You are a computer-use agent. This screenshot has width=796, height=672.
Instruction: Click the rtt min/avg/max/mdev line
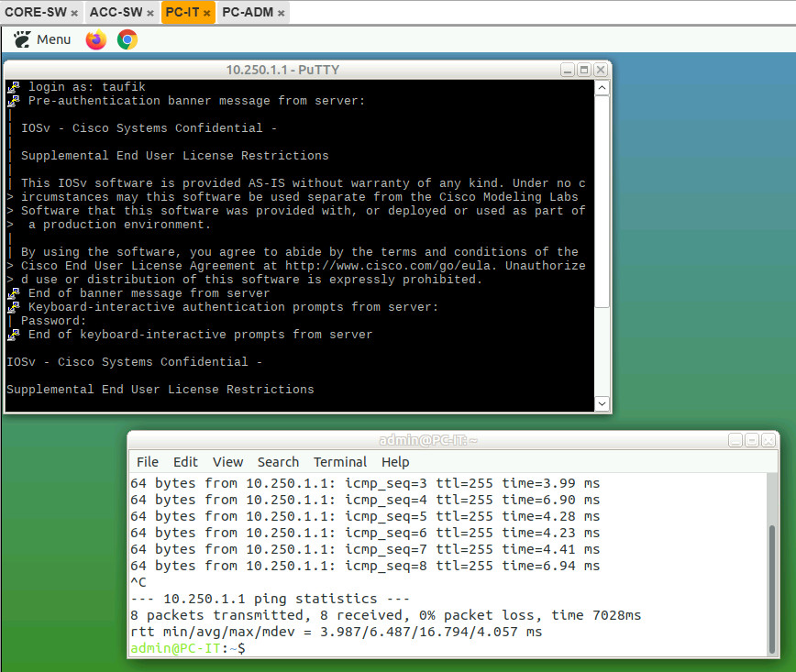point(336,632)
